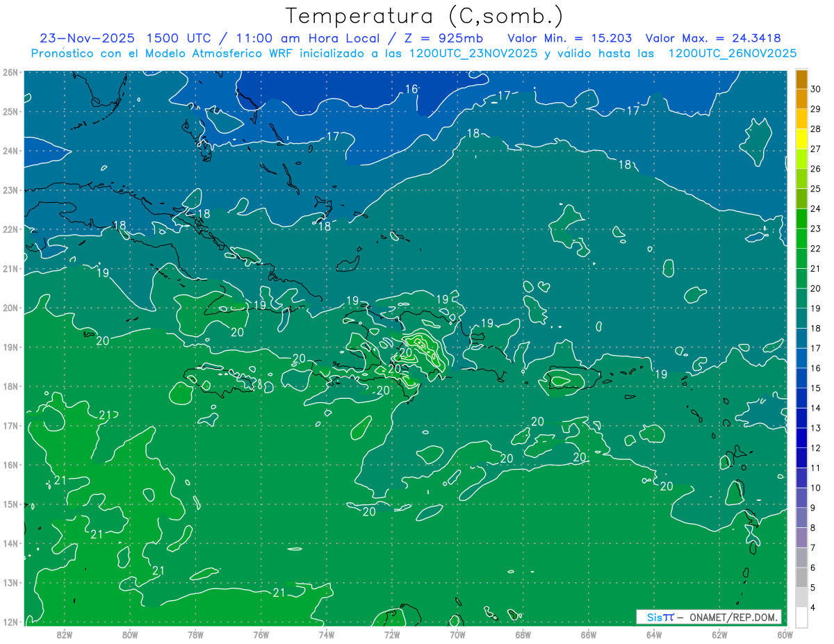Click the "72W" longitude axis label

392,634
